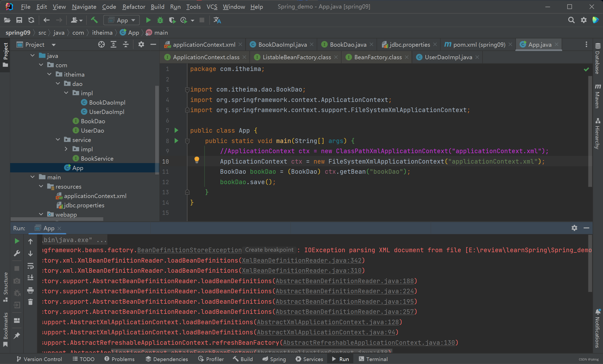
Task: Click BeanDefinitionStoreException link in console
Action: [189, 250]
